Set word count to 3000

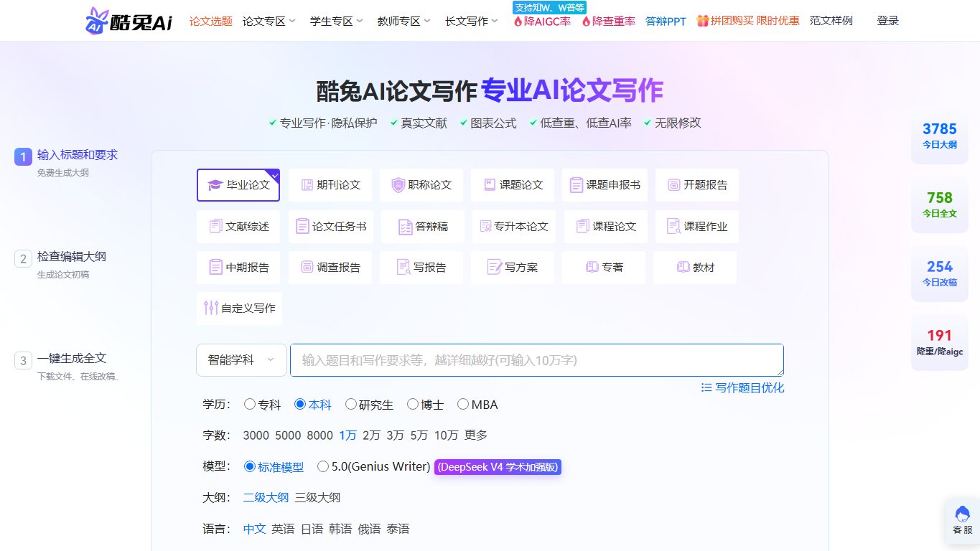click(256, 435)
